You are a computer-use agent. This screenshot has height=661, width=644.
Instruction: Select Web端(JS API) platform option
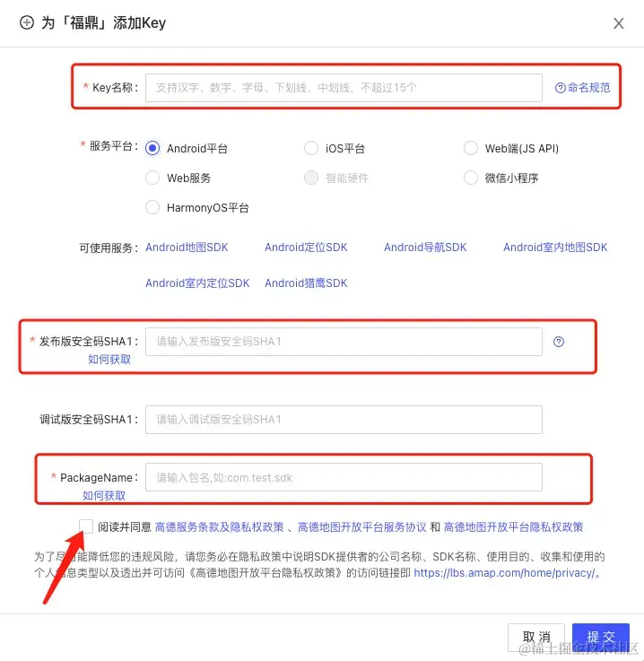click(470, 148)
